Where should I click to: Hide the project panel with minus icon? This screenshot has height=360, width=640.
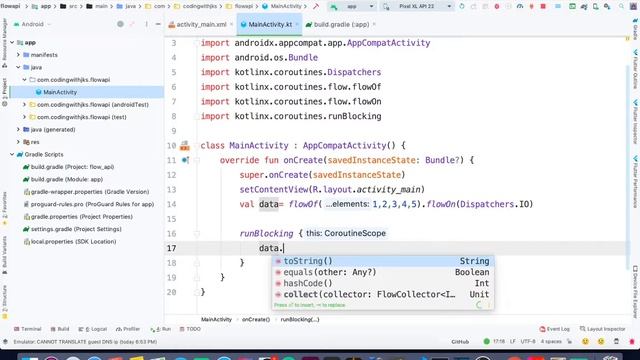(x=158, y=24)
